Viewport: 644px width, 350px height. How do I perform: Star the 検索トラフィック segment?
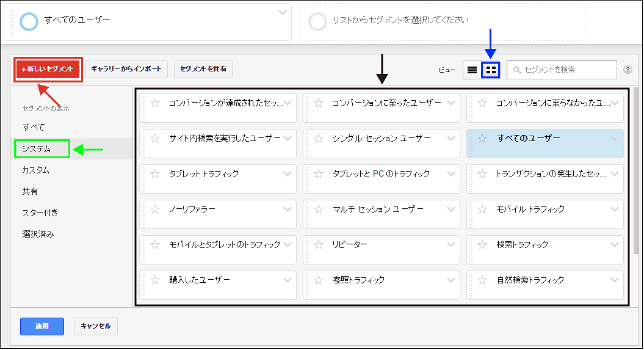point(482,245)
